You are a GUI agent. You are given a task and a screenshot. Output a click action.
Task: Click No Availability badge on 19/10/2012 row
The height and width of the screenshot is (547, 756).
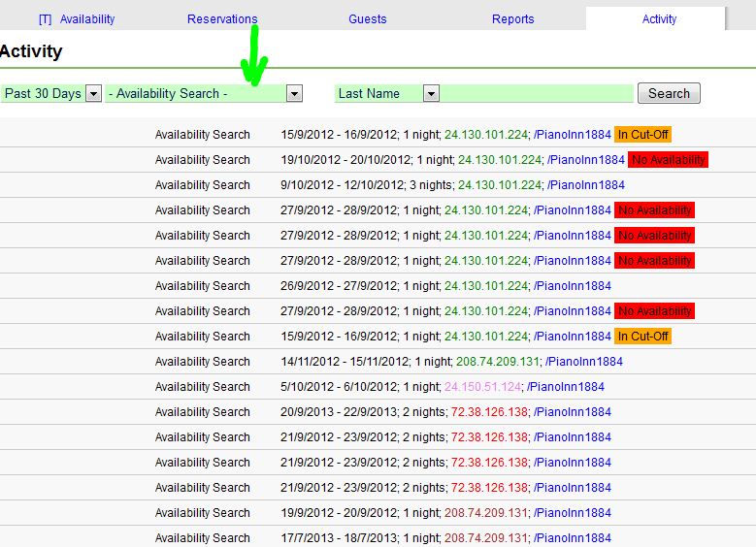point(668,160)
